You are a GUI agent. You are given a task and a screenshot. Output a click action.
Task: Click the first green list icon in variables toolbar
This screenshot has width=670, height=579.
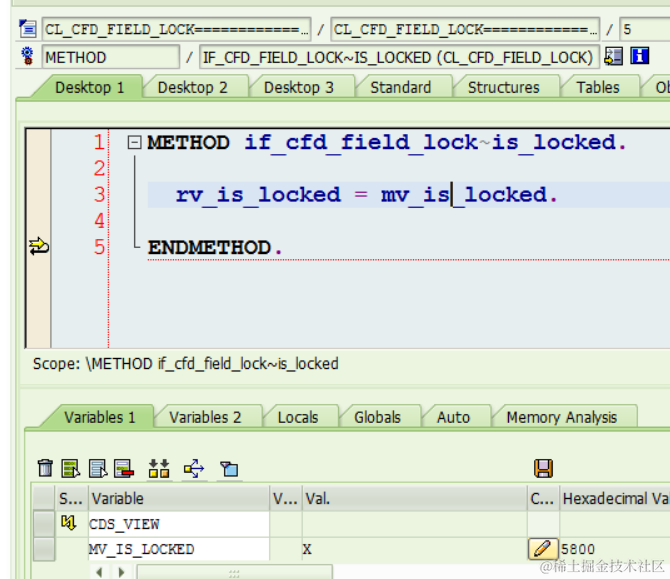[x=71, y=468]
